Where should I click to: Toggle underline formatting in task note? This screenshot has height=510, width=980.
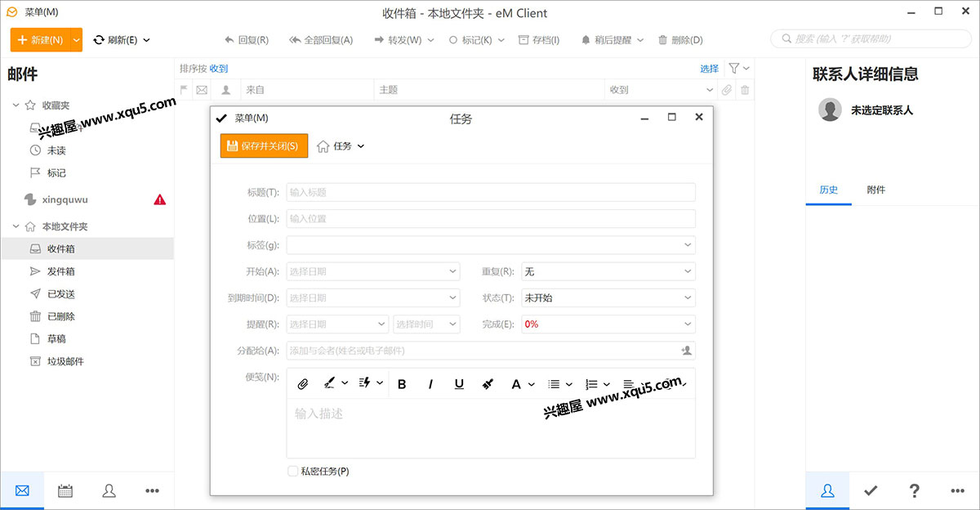pyautogui.click(x=459, y=384)
